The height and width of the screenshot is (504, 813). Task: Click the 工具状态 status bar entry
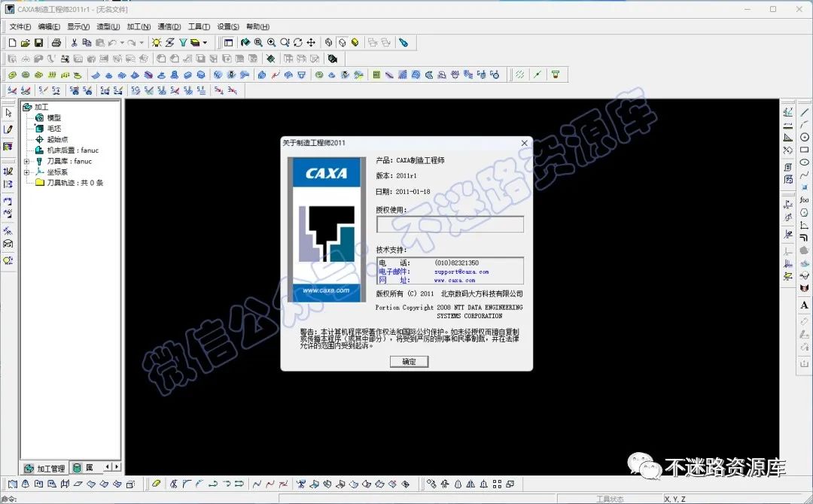[610, 499]
